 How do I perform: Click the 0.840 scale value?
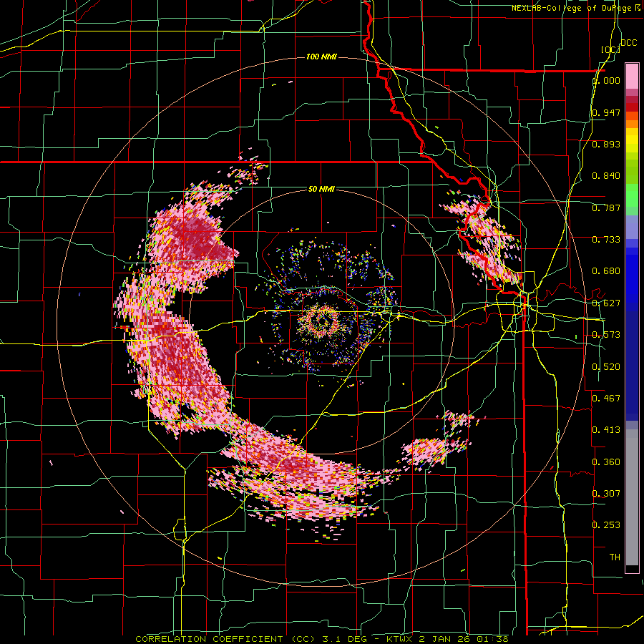[606, 176]
